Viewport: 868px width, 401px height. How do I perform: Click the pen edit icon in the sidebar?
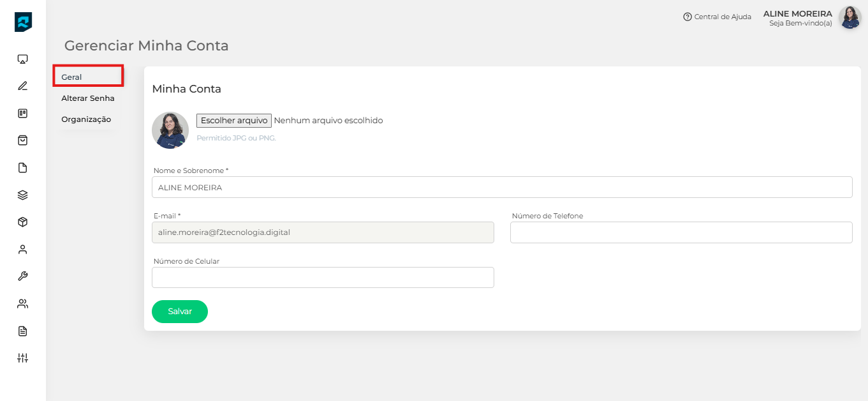[23, 86]
